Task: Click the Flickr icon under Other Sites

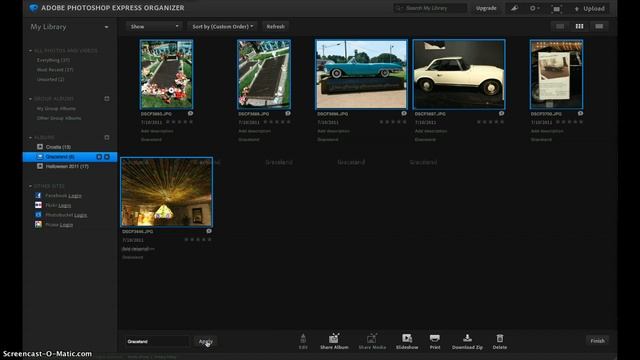Action: pyautogui.click(x=38, y=205)
